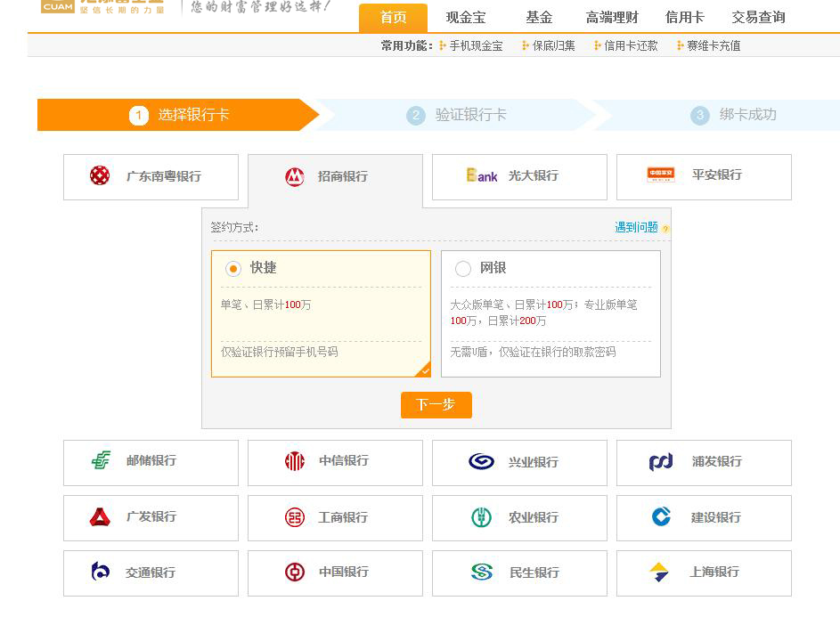Open the 信用卡 menu tab
Screen dimensions: 840x617
coord(684,18)
